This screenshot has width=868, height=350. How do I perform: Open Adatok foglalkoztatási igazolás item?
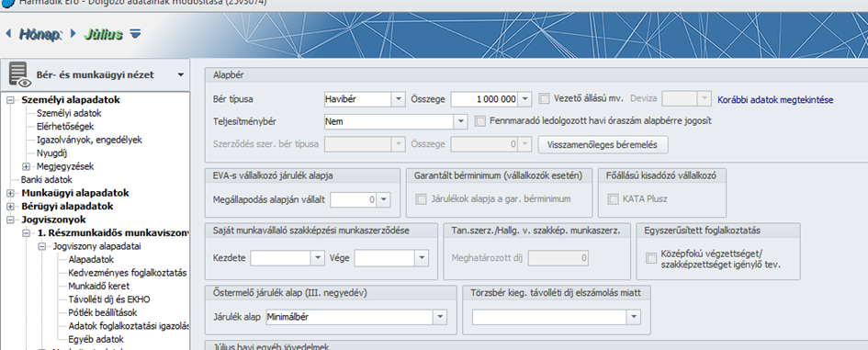click(x=129, y=325)
